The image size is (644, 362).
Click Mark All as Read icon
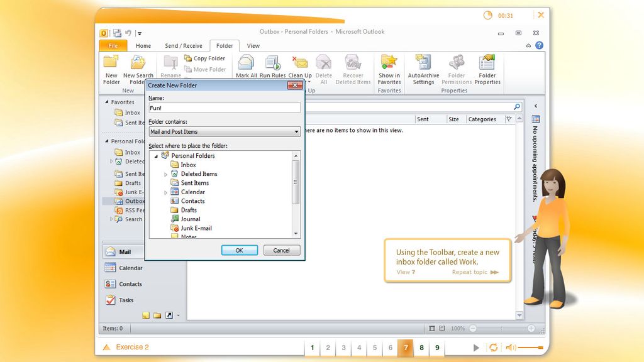[x=246, y=67]
